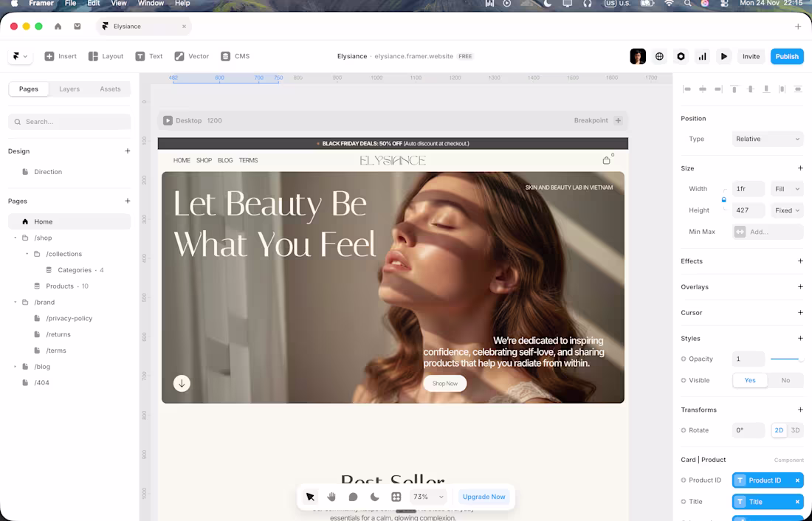Select the hand pan tool
This screenshot has width=812, height=521.
(x=331, y=497)
